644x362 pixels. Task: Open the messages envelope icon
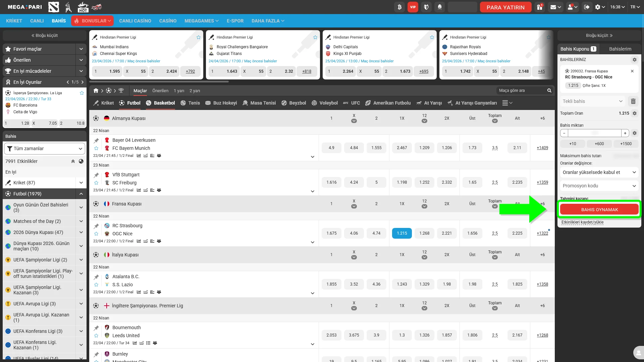click(555, 7)
